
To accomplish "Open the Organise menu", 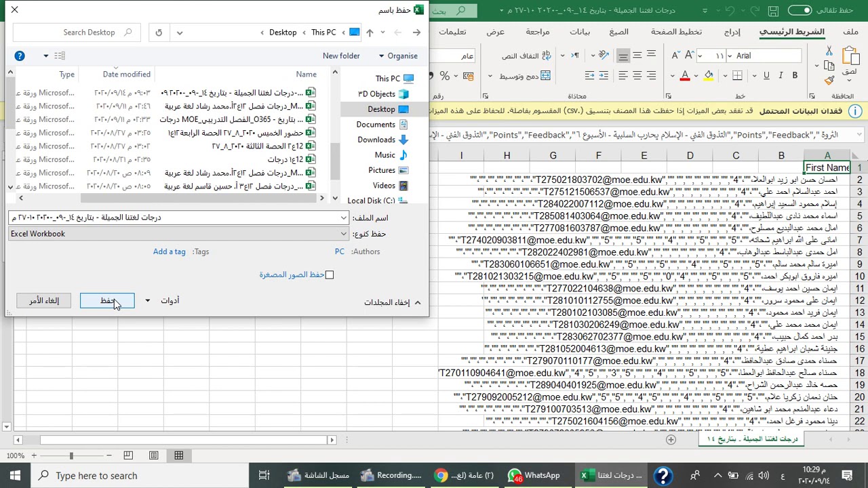I will tap(398, 56).
